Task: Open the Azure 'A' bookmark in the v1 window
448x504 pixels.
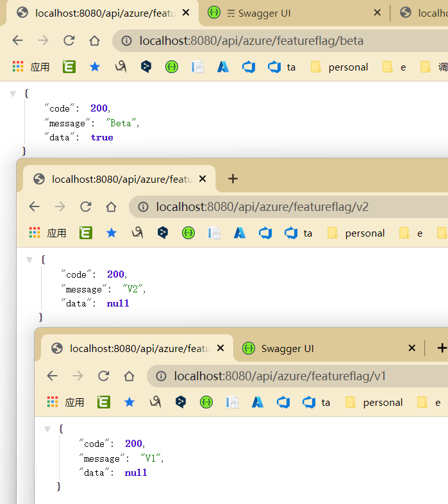Action: coord(258,403)
